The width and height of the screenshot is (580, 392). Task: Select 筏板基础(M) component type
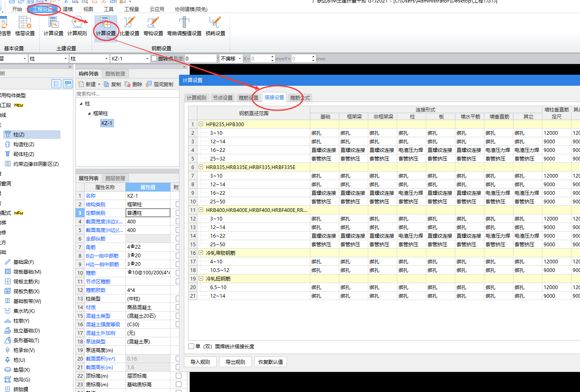(27, 272)
